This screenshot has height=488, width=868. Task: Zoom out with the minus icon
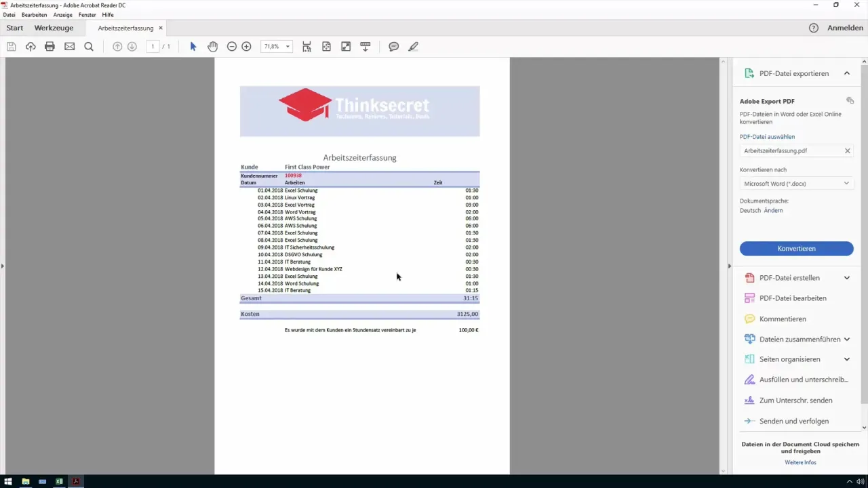(232, 47)
